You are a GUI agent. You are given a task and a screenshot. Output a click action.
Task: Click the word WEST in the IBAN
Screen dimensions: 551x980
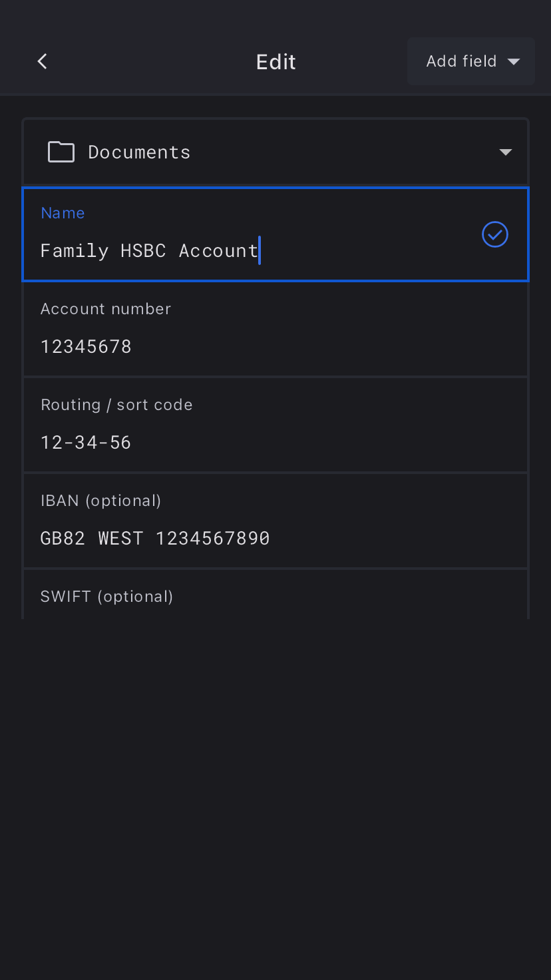(120, 539)
